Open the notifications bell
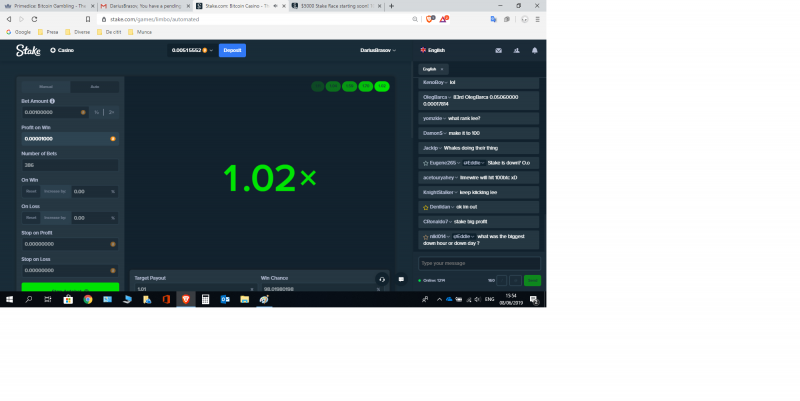The image size is (800, 401). [x=535, y=51]
